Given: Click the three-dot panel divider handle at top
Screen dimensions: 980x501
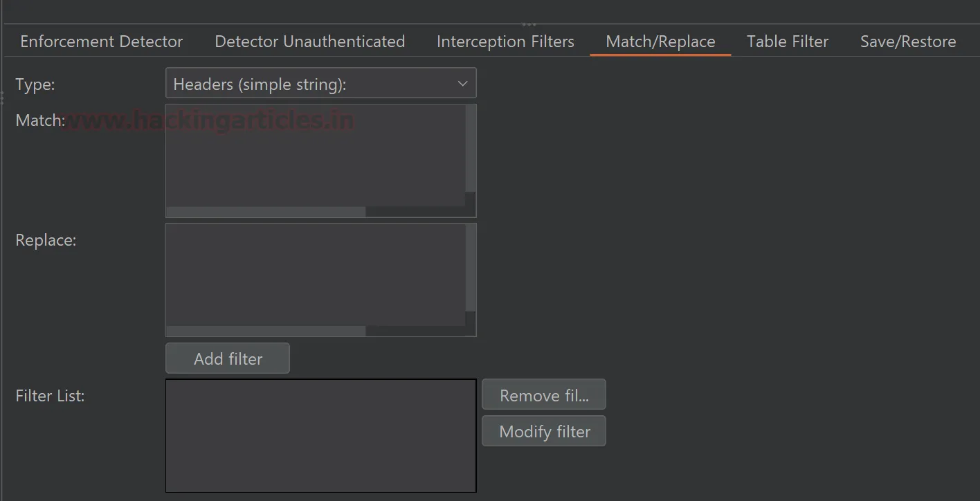Looking at the screenshot, I should [529, 24].
